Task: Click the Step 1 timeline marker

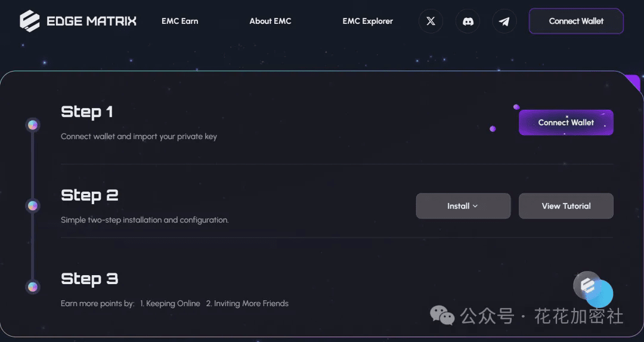Action: point(33,125)
